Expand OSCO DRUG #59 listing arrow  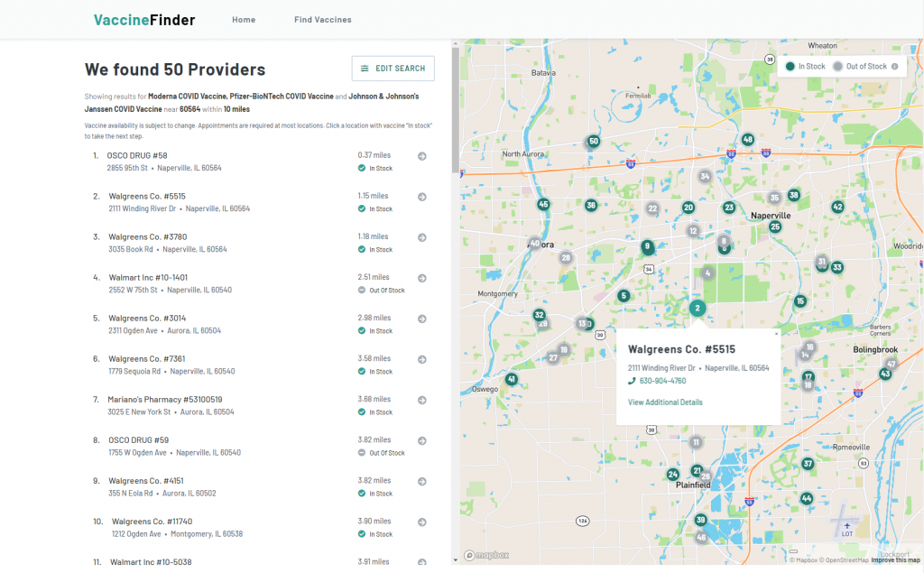[421, 440]
